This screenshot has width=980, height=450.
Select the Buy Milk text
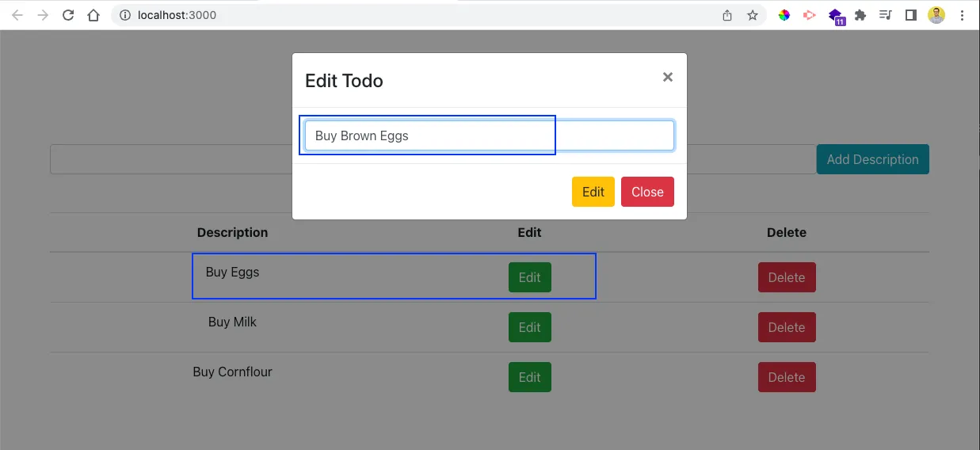pos(232,322)
